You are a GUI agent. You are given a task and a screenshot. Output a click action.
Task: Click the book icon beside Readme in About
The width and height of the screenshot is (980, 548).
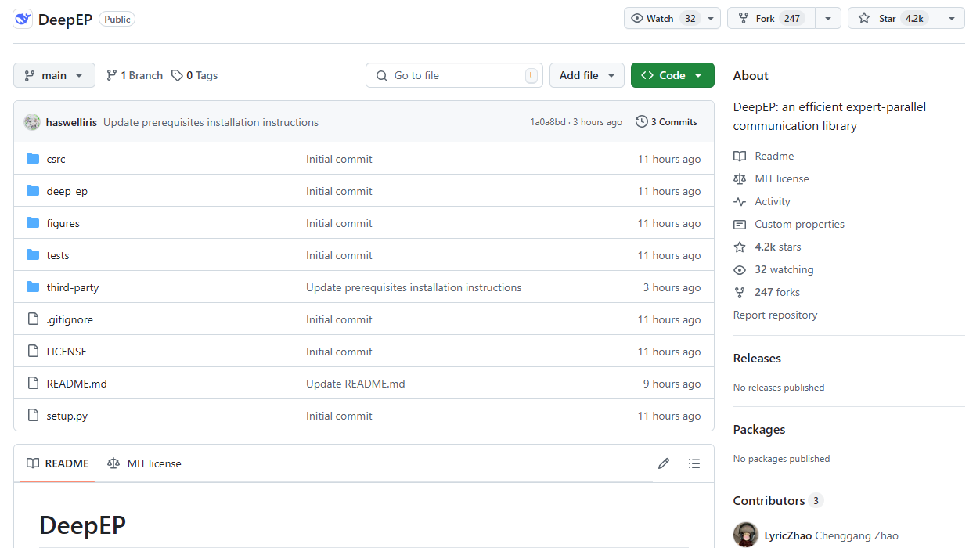tap(740, 156)
